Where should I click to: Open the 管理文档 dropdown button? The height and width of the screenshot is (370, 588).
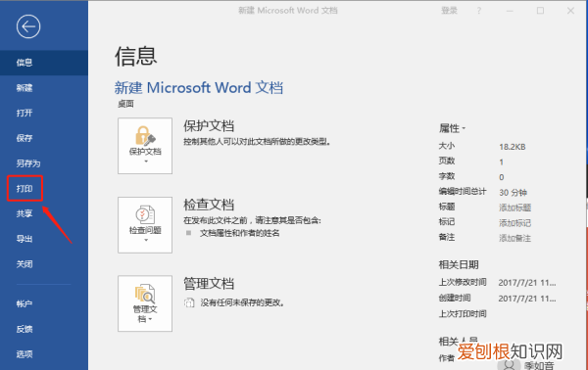coord(145,303)
